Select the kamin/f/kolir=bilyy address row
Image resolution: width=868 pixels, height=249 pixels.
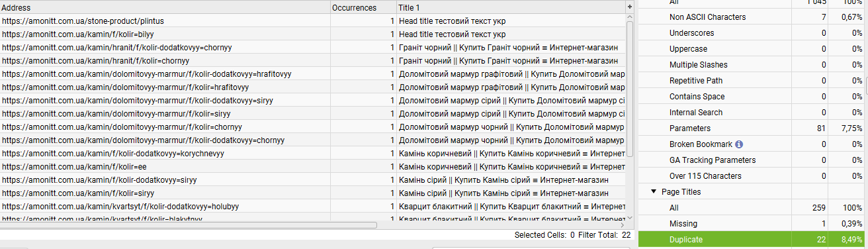click(312, 34)
